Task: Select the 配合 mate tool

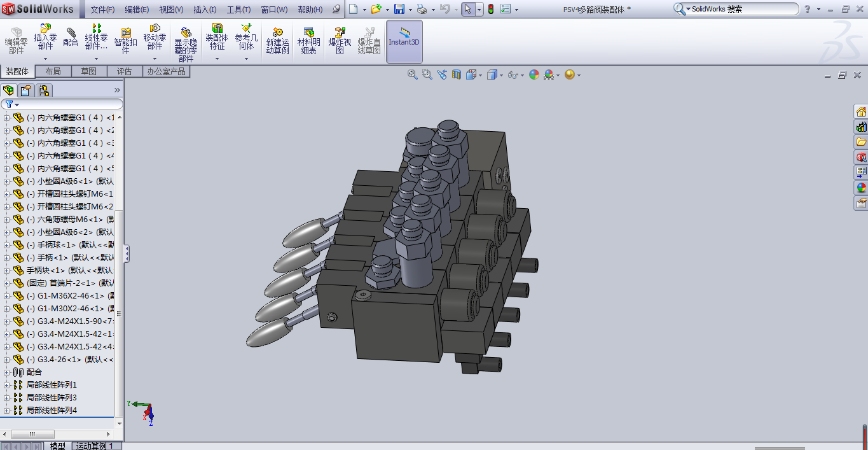Action: pyautogui.click(x=71, y=37)
